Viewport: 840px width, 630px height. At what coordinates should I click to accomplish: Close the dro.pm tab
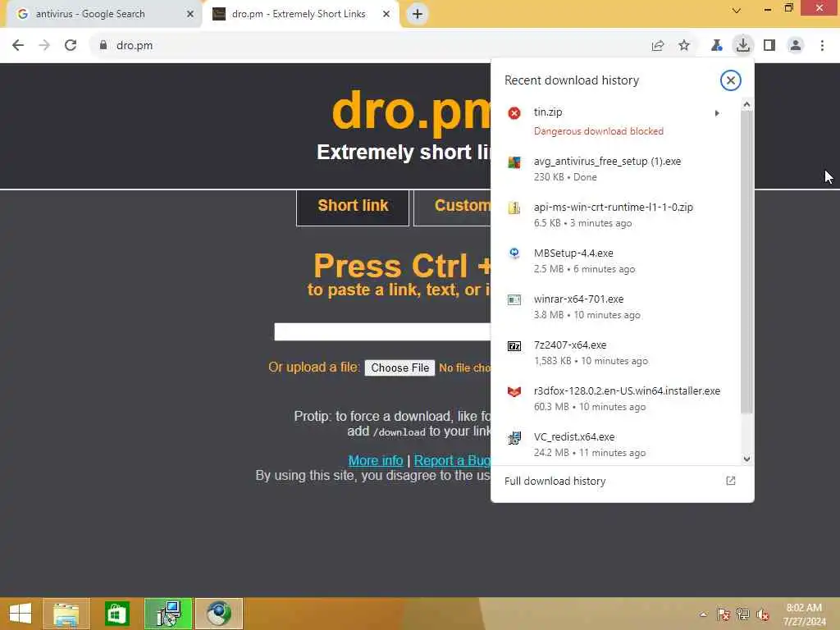(x=386, y=14)
